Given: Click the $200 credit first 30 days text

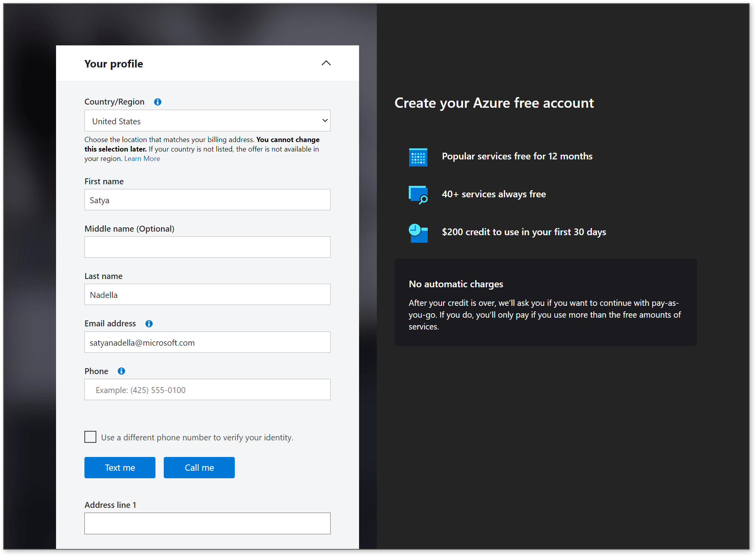Looking at the screenshot, I should (x=524, y=232).
